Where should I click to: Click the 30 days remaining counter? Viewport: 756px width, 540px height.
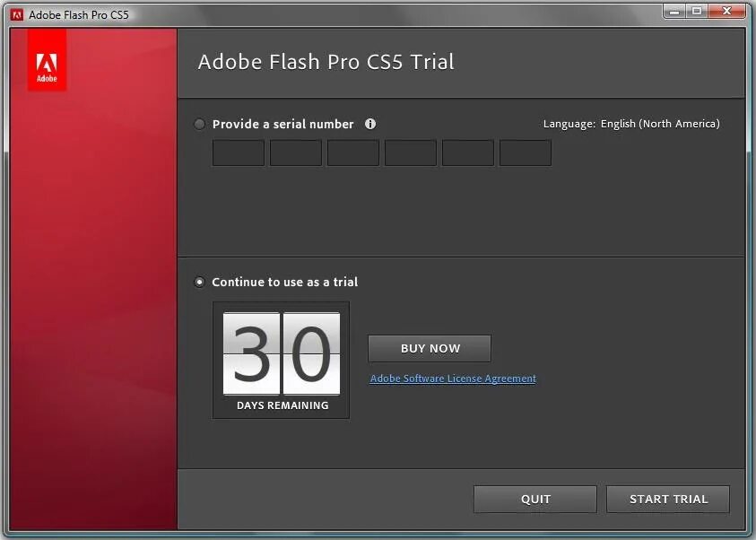pos(281,361)
